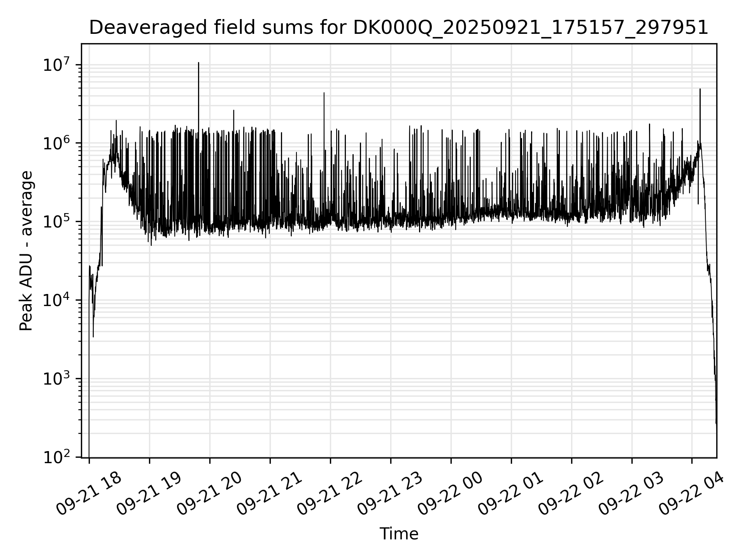Click the 10^7 y-axis tick label
The height and width of the screenshot is (560, 747).
tap(56, 65)
